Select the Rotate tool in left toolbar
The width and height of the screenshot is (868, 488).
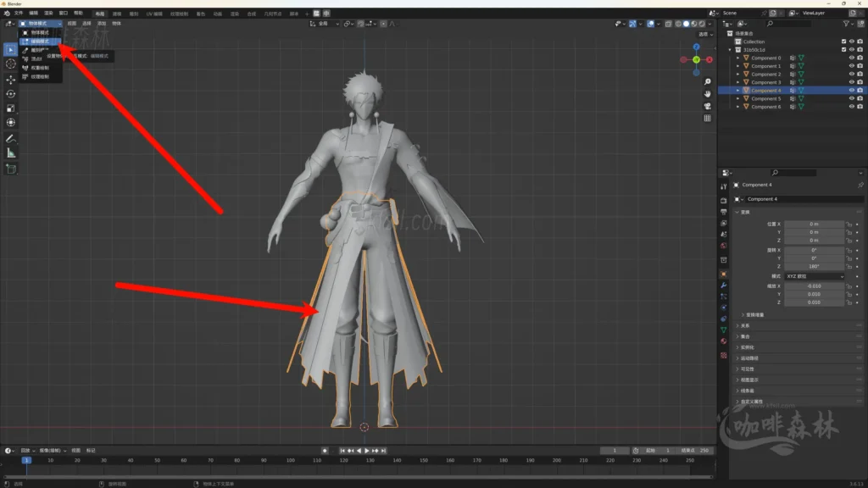[x=11, y=94]
